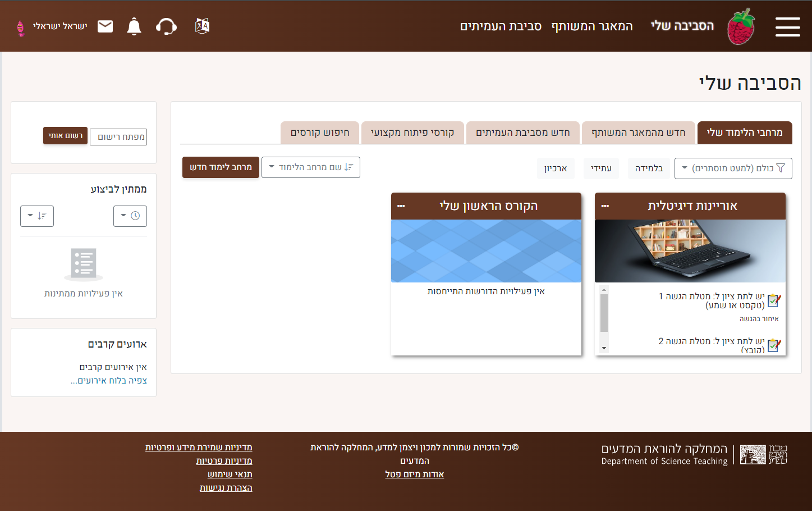Toggle the ארכיון filter
The height and width of the screenshot is (511, 812).
coord(556,168)
